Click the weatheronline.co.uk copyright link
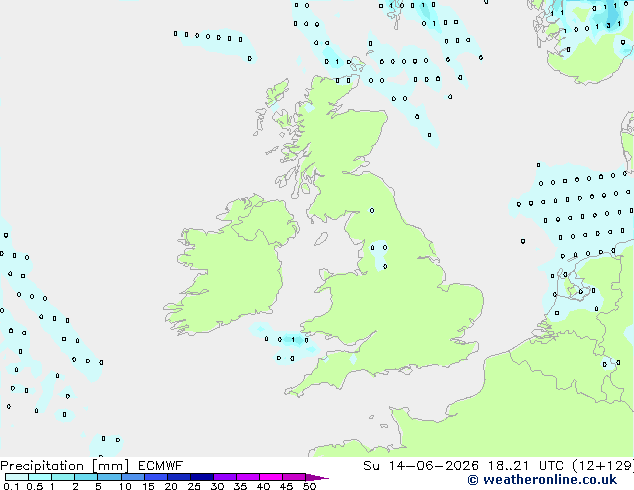Viewport: 634px width, 490px height. pyautogui.click(x=542, y=480)
